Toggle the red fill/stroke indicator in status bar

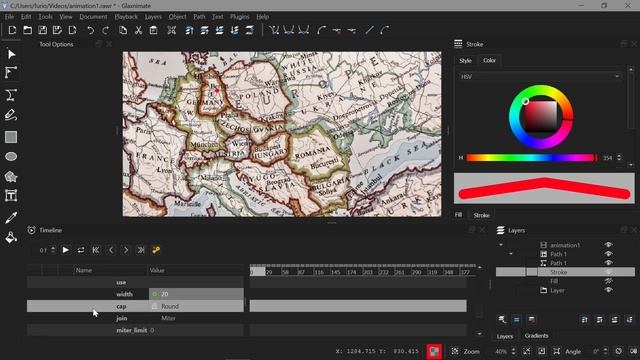[434, 351]
